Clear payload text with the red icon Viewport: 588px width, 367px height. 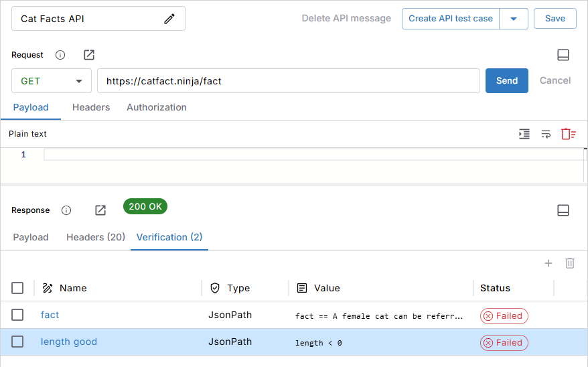pyautogui.click(x=569, y=134)
